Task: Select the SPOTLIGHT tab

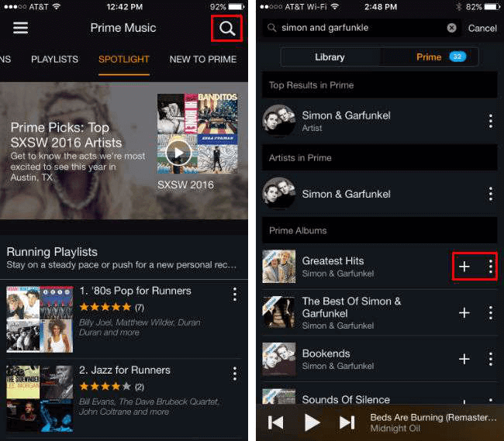Action: point(124,60)
